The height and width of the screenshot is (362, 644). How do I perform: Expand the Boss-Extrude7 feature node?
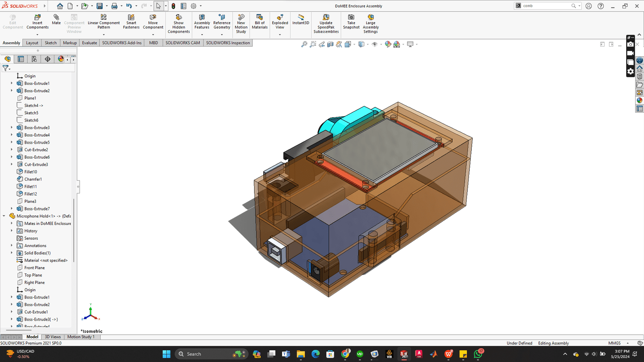coord(12,209)
